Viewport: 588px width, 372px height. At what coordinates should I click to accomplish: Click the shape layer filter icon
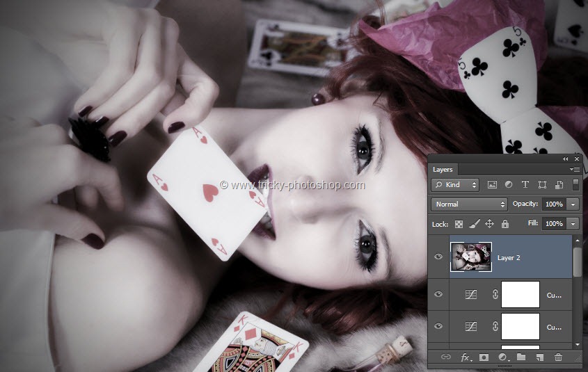tap(542, 185)
